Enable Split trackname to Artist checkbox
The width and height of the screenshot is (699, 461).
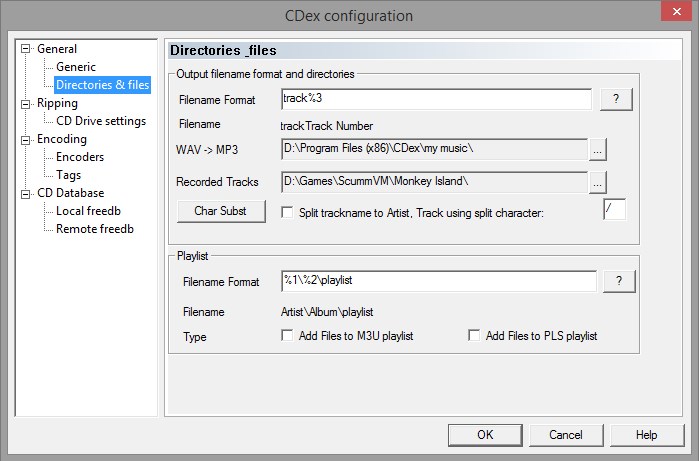coord(288,212)
